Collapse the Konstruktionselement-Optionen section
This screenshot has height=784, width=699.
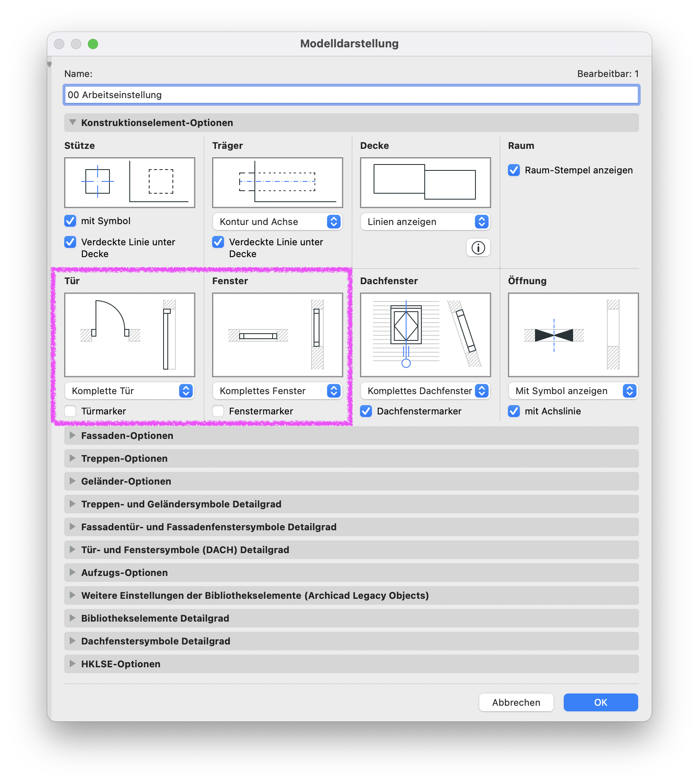tap(352, 123)
